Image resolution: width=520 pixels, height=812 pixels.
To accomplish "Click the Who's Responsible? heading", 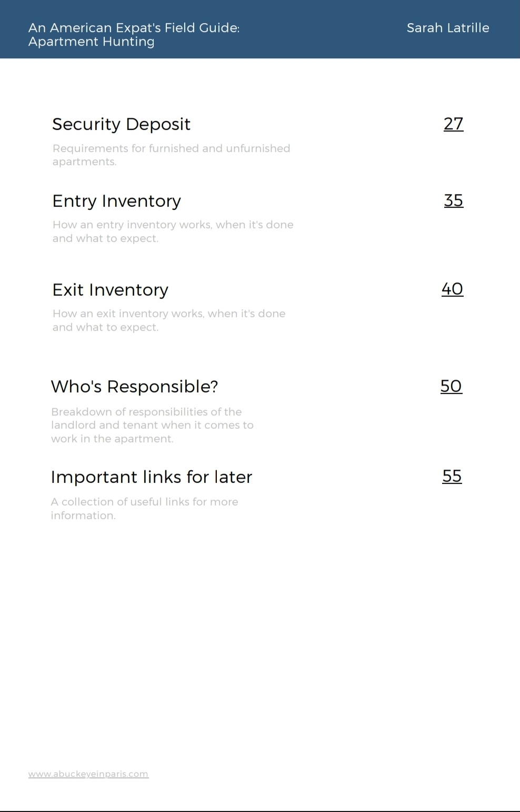I will (134, 387).
